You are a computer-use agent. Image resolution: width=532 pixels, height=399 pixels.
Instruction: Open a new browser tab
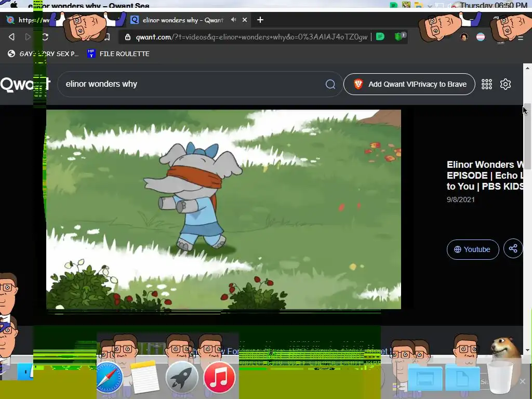click(260, 20)
